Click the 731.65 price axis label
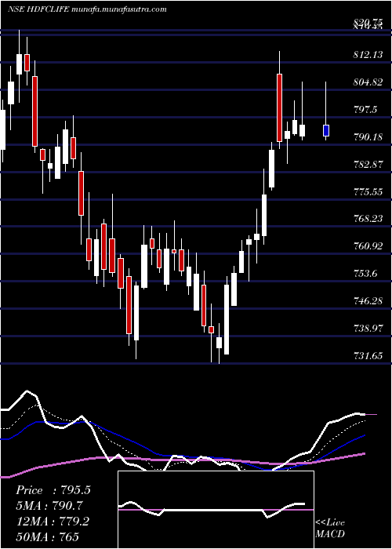 click(x=367, y=356)
